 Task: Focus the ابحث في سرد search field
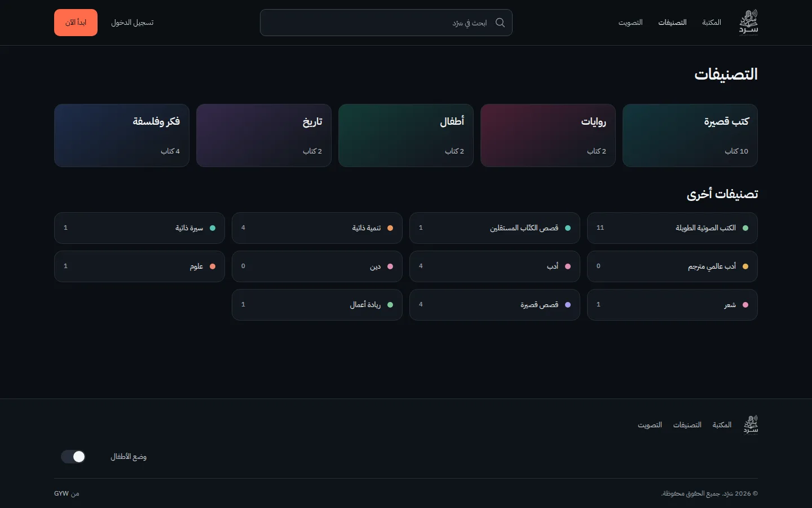(386, 23)
